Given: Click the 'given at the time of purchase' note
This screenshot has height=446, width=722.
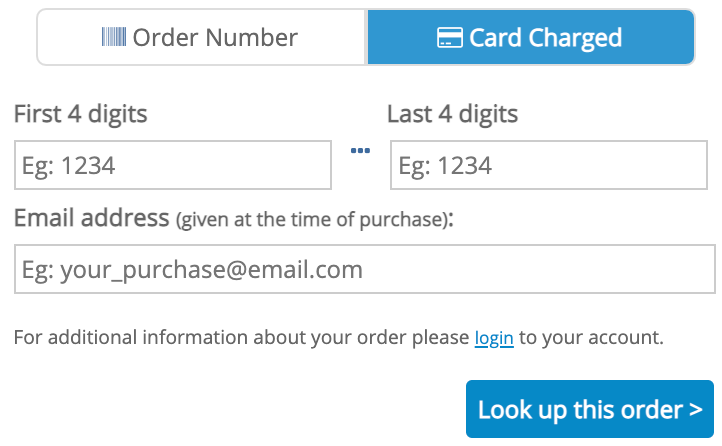Looking at the screenshot, I should [x=312, y=220].
